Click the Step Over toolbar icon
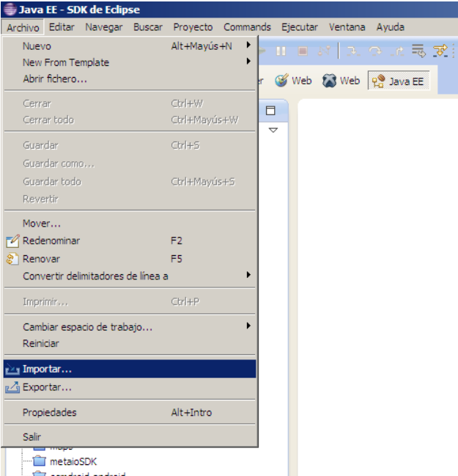The image size is (458, 476). [x=375, y=51]
